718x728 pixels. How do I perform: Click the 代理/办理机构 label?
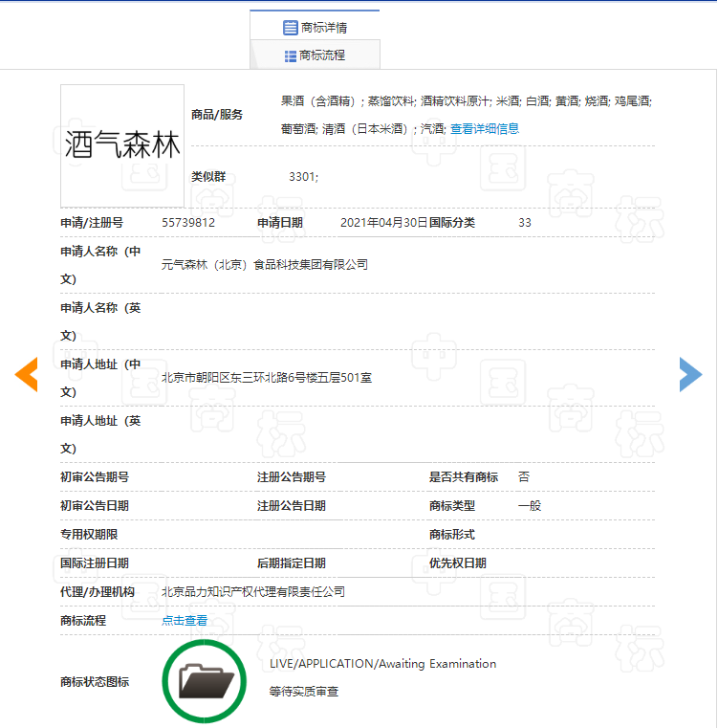pos(98,591)
